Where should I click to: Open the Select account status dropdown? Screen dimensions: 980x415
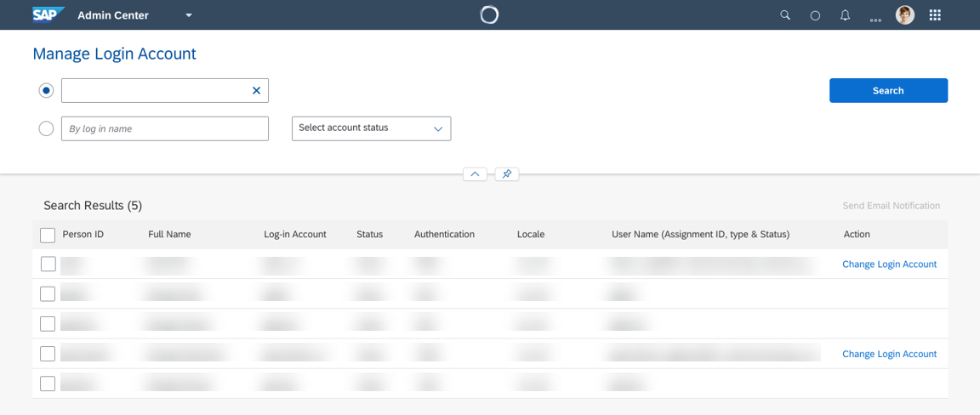coord(371,128)
